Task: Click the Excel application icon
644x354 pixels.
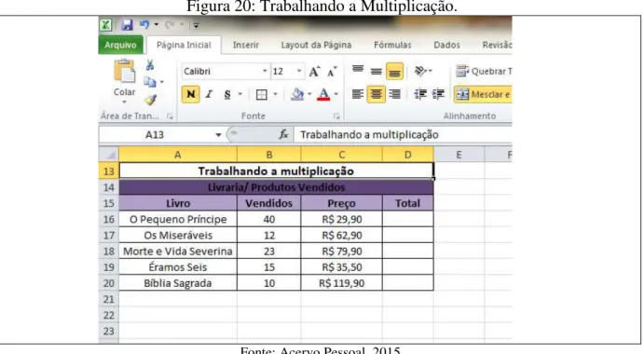Action: 105,25
